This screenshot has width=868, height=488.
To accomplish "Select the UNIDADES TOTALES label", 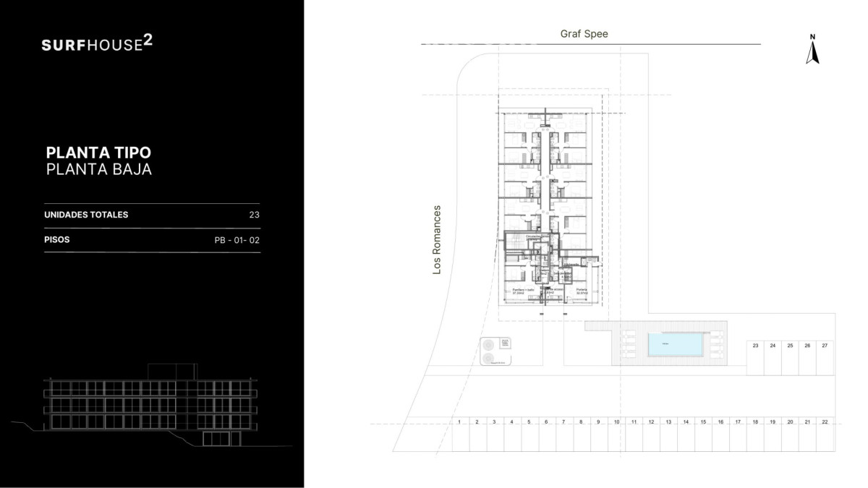I will click(x=86, y=215).
